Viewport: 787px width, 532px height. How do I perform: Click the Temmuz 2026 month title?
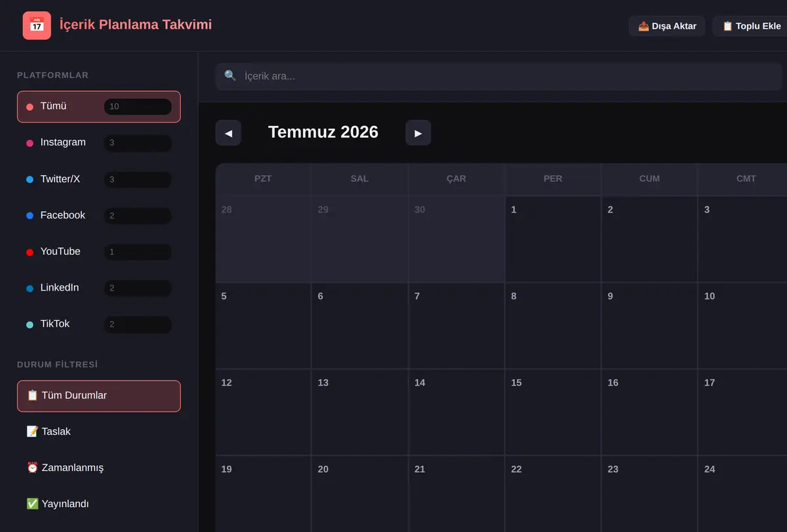323,132
